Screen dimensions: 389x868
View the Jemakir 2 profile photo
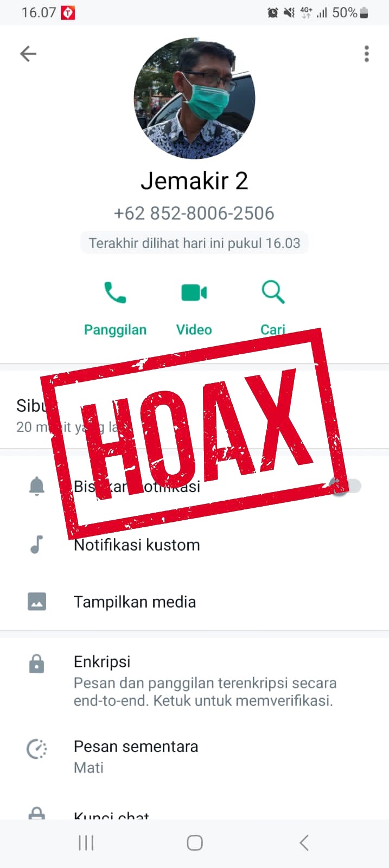point(194,98)
